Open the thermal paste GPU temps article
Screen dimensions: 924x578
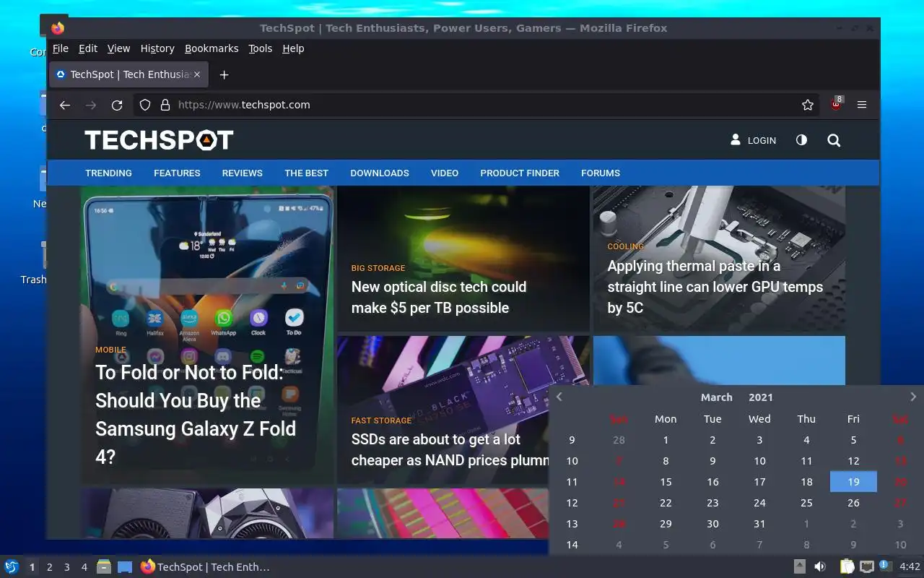pyautogui.click(x=715, y=286)
